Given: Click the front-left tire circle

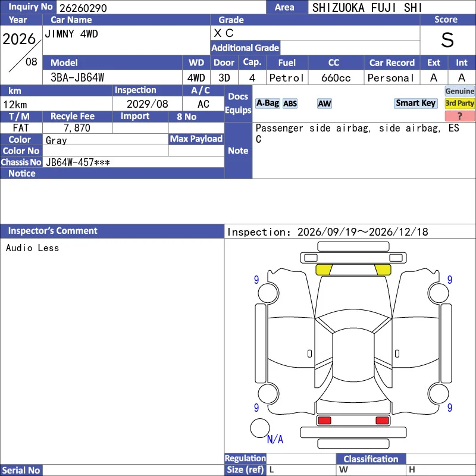Looking at the screenshot, I should click(x=268, y=293).
